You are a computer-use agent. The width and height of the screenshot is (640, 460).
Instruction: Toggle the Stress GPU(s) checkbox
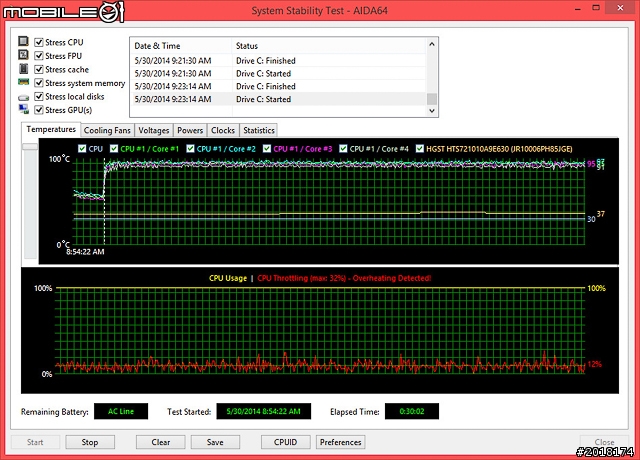pyautogui.click(x=39, y=110)
